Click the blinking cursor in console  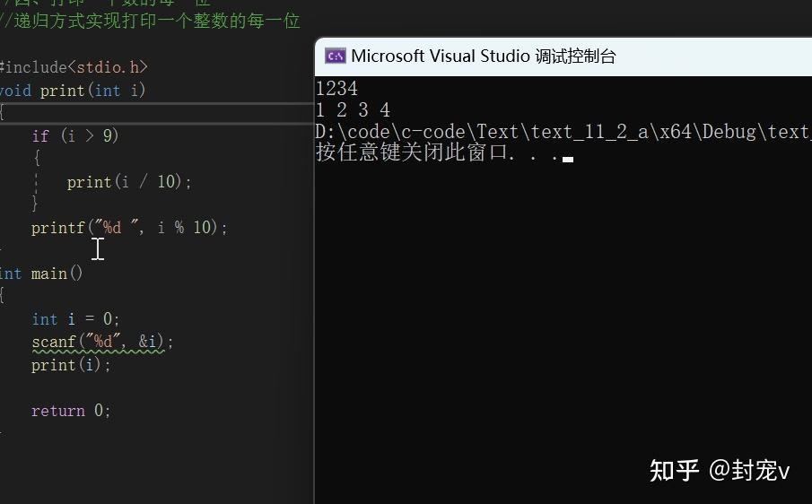tap(568, 159)
